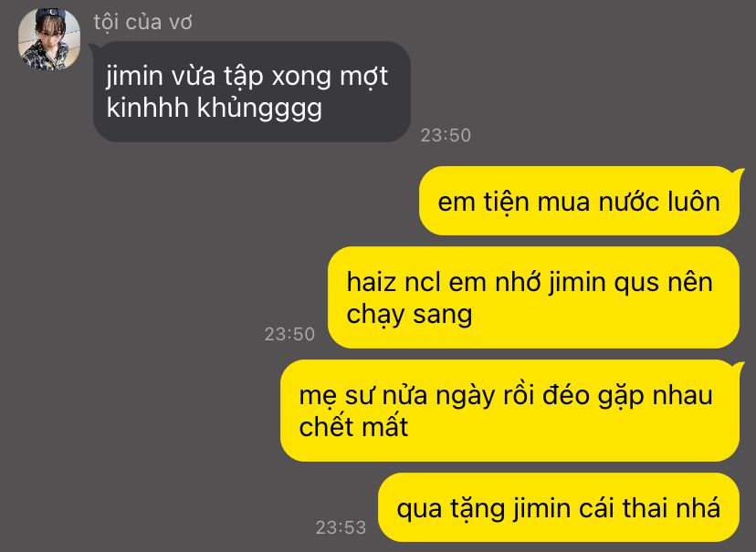Open the sender's profile picture avatar
The image size is (756, 552).
coord(48,39)
